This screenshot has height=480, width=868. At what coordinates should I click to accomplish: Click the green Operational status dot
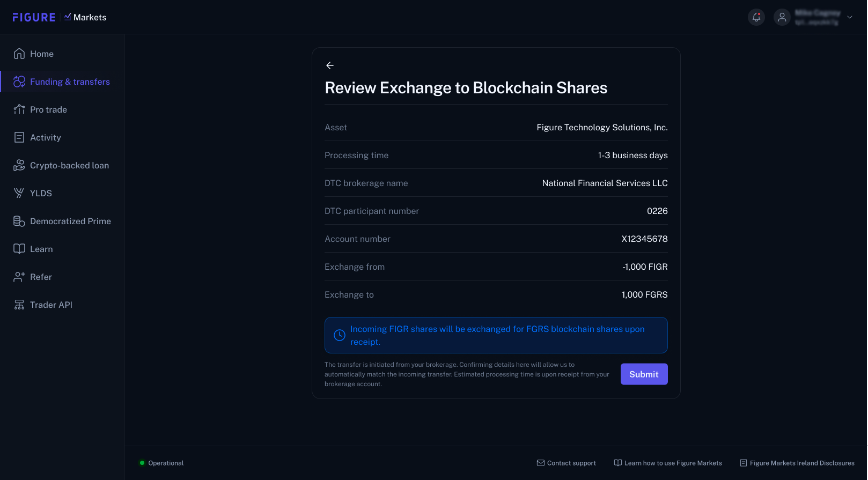click(142, 463)
